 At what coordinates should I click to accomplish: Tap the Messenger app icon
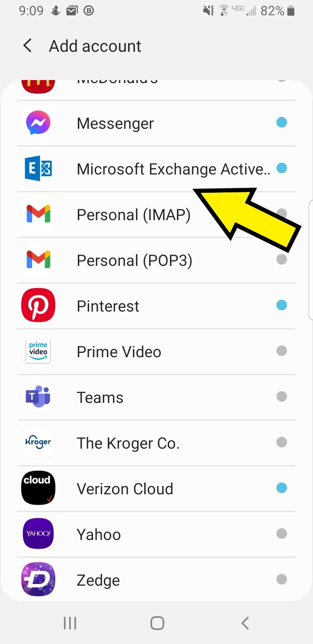point(38,123)
